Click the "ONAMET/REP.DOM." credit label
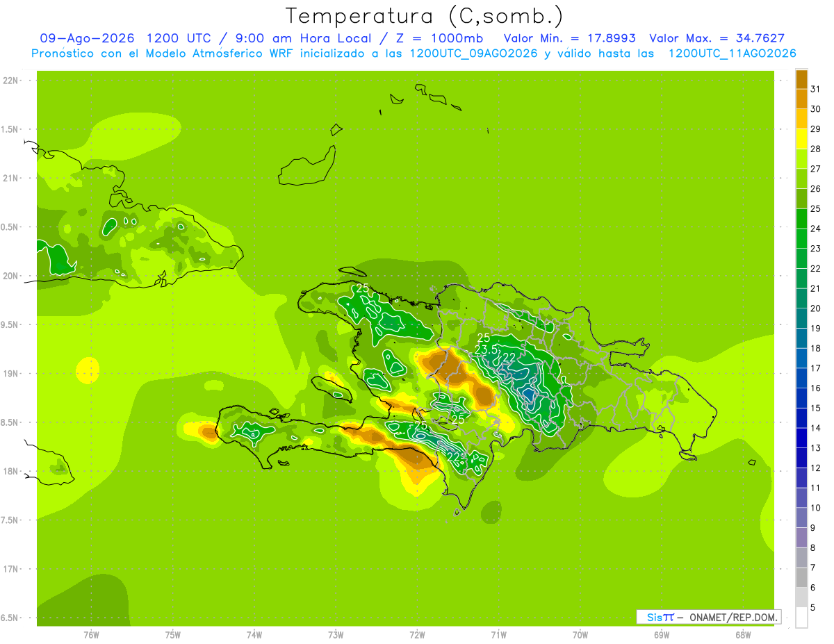 click(733, 617)
